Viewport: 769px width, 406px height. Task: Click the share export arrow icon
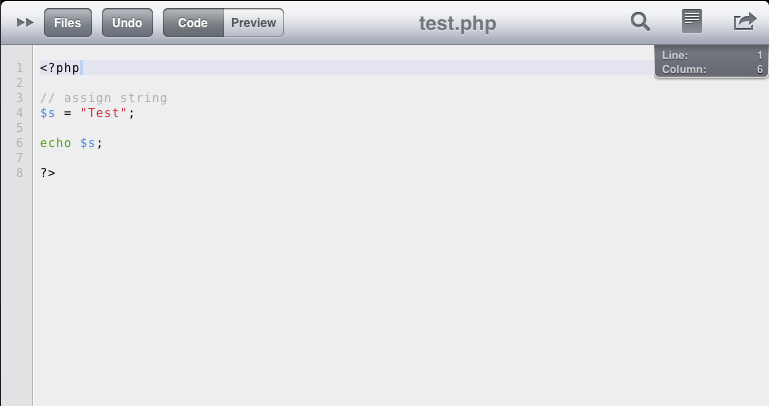coord(745,22)
